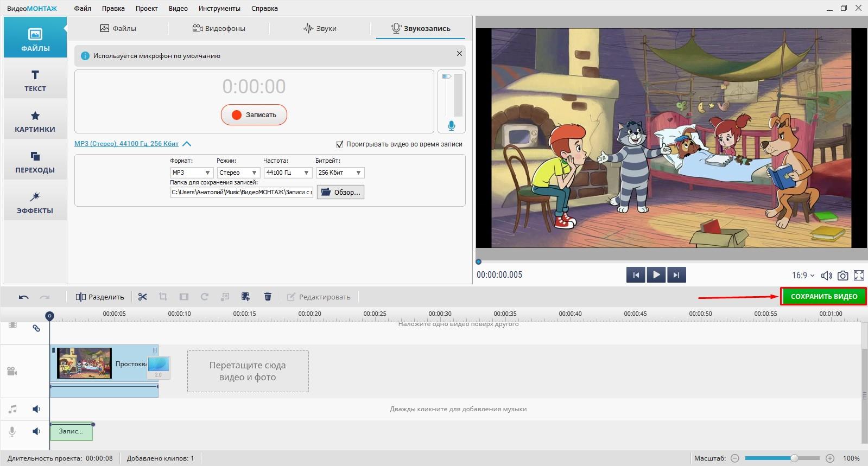Viewport: 868px width, 466px height.
Task: Click the redo arrow icon
Action: click(45, 297)
